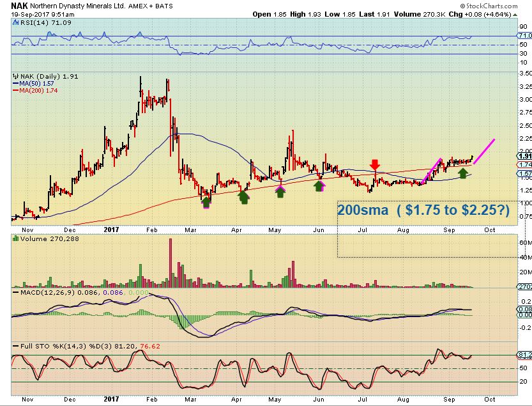The height and width of the screenshot is (406, 532).
Task: Click the NAK ticker symbol in the header
Action: point(19,6)
